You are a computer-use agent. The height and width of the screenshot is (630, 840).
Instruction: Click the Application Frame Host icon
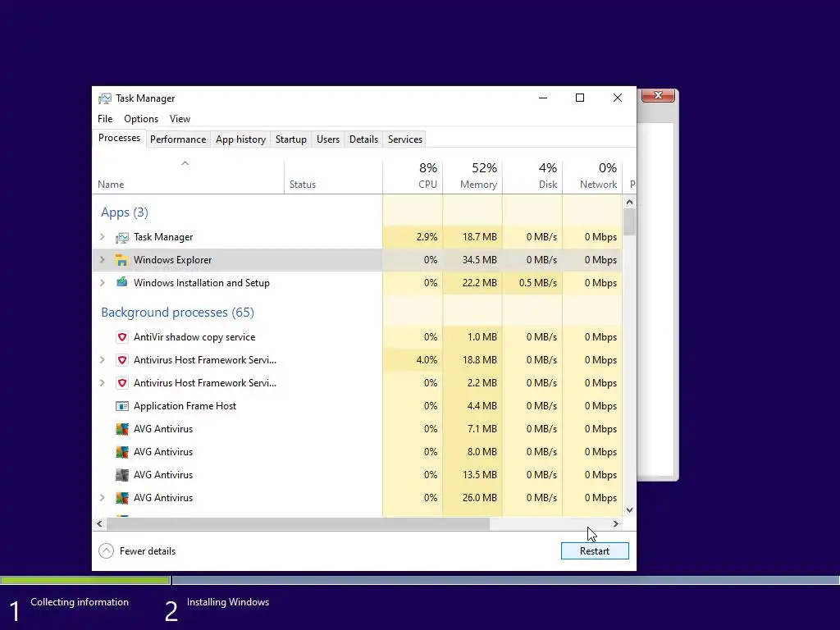pos(122,406)
